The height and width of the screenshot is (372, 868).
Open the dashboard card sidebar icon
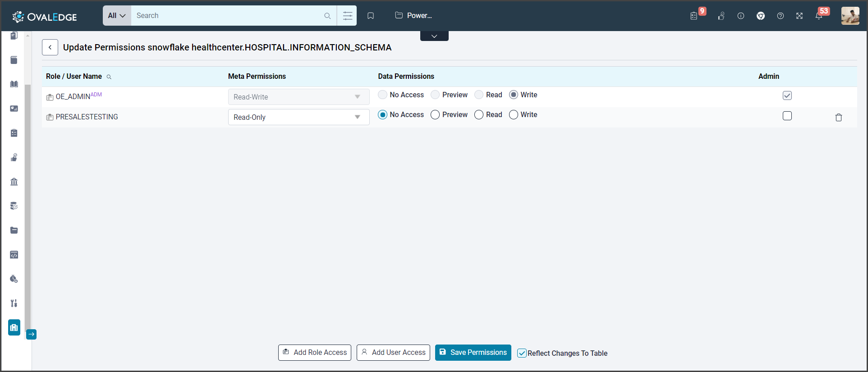(x=14, y=109)
